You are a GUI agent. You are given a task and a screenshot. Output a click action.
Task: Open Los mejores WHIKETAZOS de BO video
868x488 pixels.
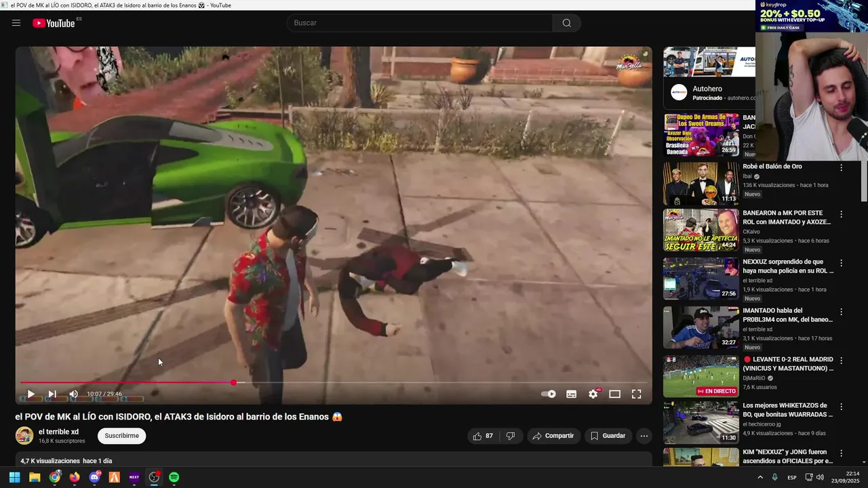tap(787, 409)
